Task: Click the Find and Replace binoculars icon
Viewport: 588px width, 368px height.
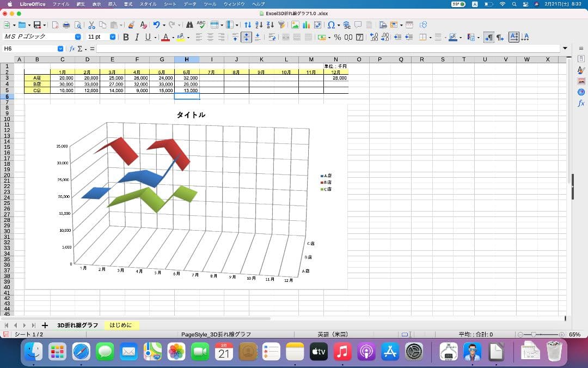Action: (x=189, y=25)
